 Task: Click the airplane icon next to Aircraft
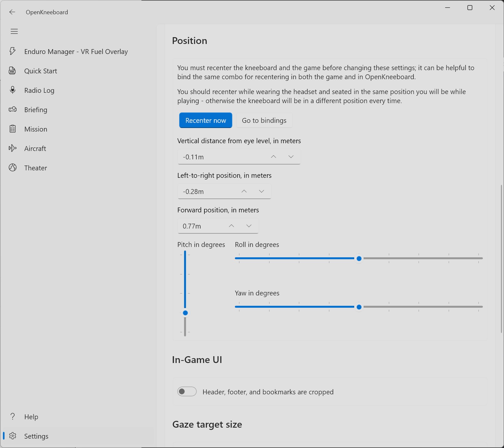[x=13, y=148]
